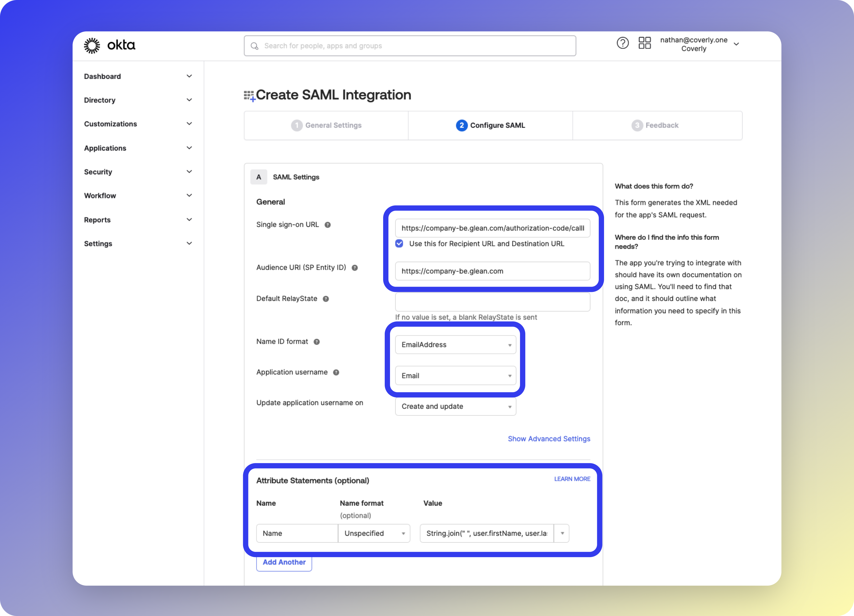Expand the Applications sidebar menu
The height and width of the screenshot is (616, 854).
[138, 148]
